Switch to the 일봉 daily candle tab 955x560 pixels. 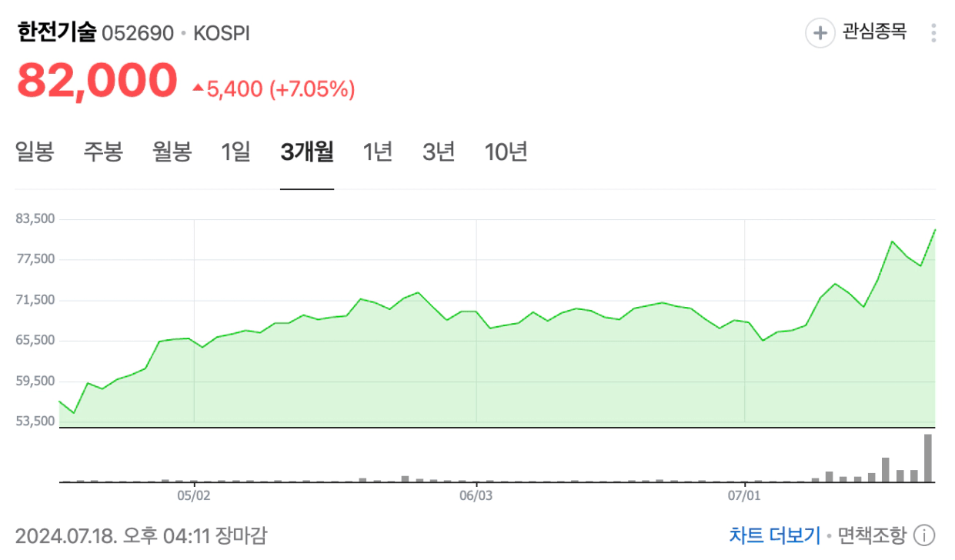(x=35, y=152)
